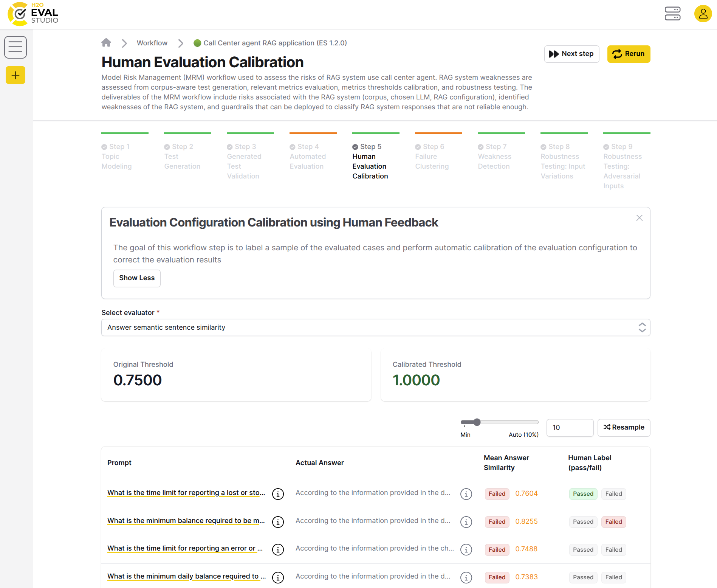Click the info icon beside the first Actual Answer
The width and height of the screenshot is (717, 588).
[x=466, y=494]
